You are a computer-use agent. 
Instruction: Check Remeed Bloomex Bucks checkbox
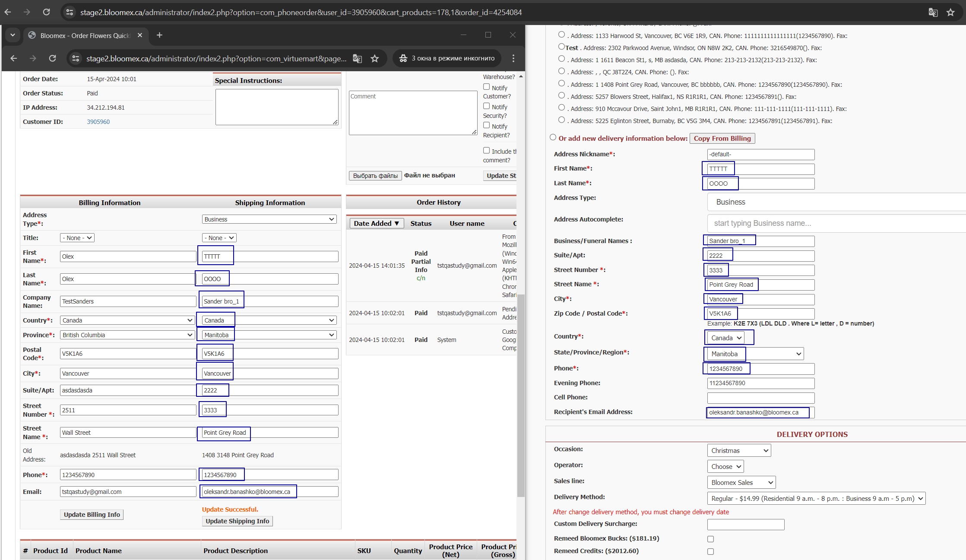710,539
